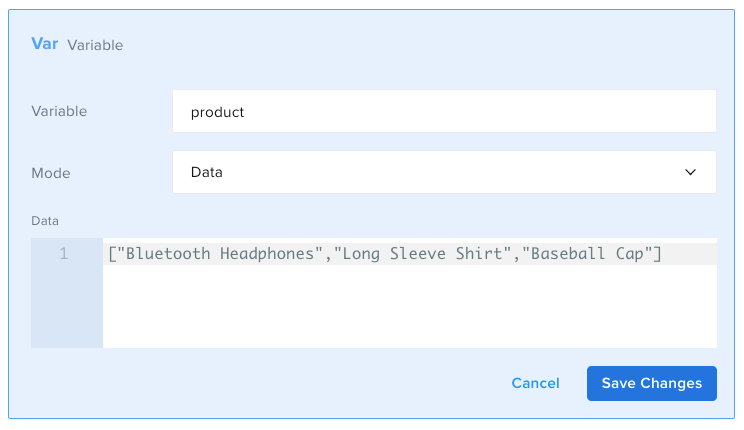Click the Data section label above editor
Image resolution: width=744 pixels, height=430 pixels.
coord(45,220)
